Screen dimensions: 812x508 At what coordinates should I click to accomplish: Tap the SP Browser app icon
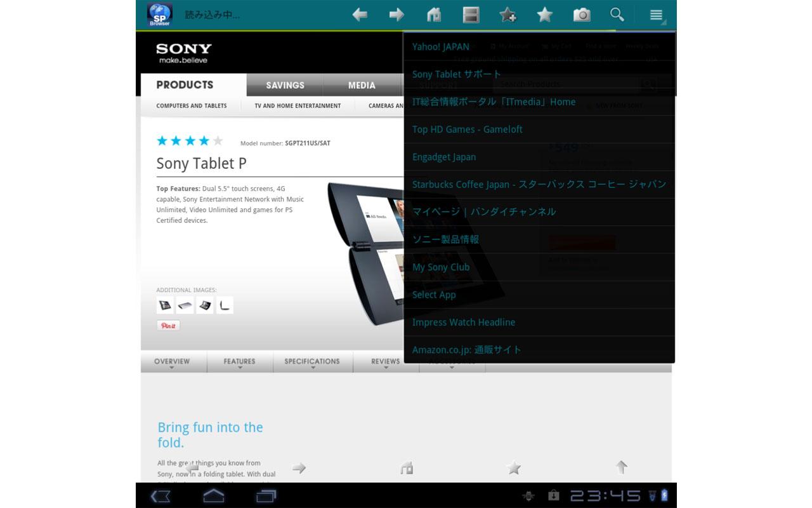coord(160,15)
